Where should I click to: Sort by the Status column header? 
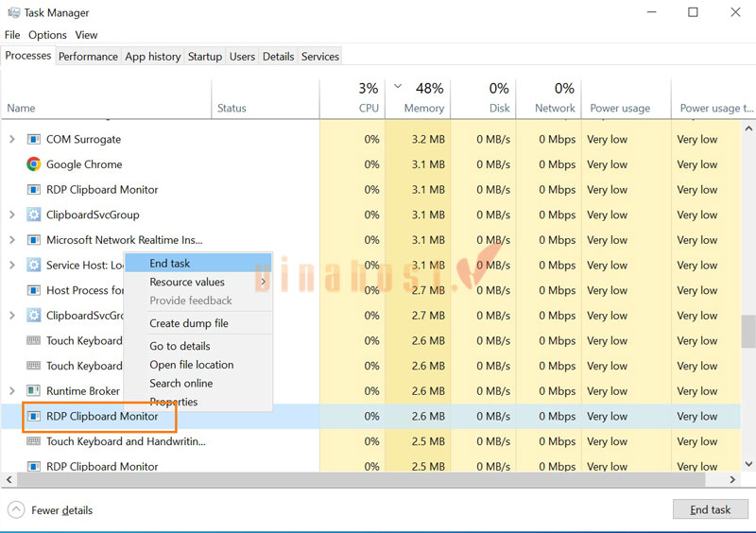tap(266, 99)
